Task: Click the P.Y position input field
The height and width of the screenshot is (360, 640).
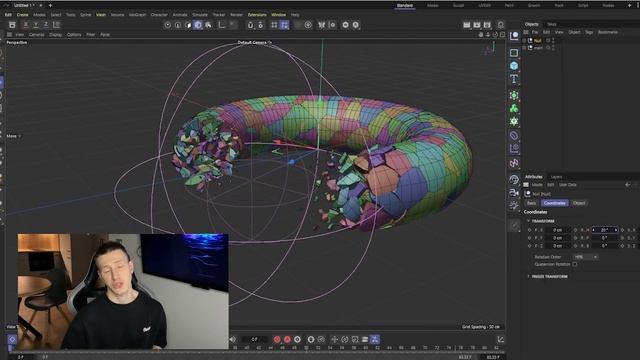Action: pyautogui.click(x=558, y=238)
